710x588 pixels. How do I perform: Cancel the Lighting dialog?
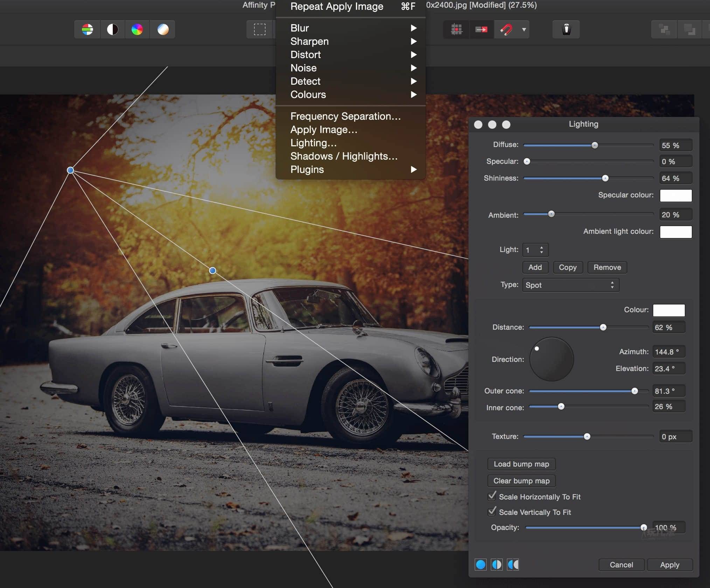point(621,565)
